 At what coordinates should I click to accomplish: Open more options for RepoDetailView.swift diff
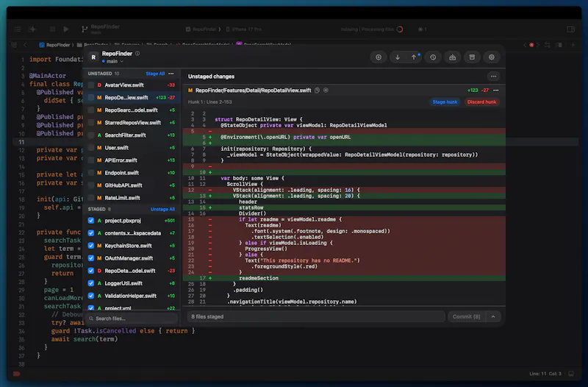coord(496,90)
